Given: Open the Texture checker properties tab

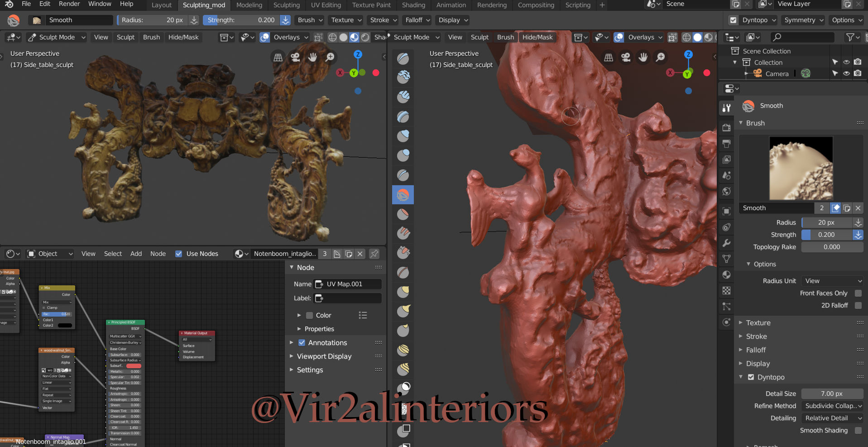Looking at the screenshot, I should pos(726,291).
